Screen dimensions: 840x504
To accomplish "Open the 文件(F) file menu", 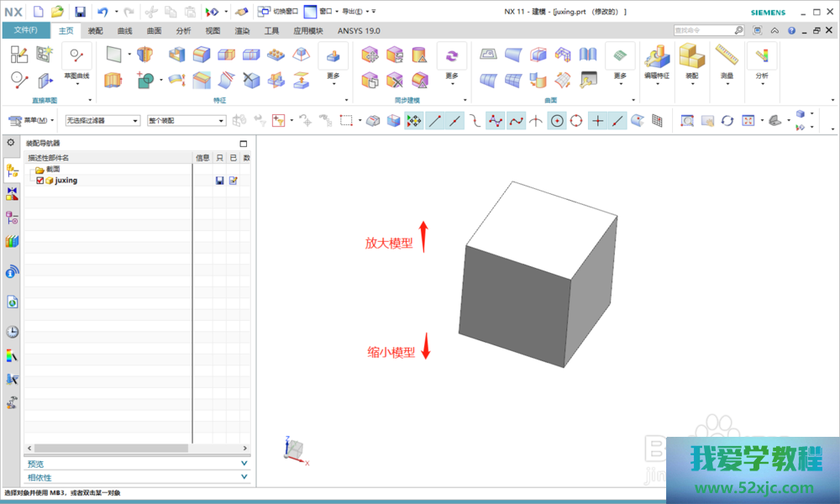I will click(25, 31).
